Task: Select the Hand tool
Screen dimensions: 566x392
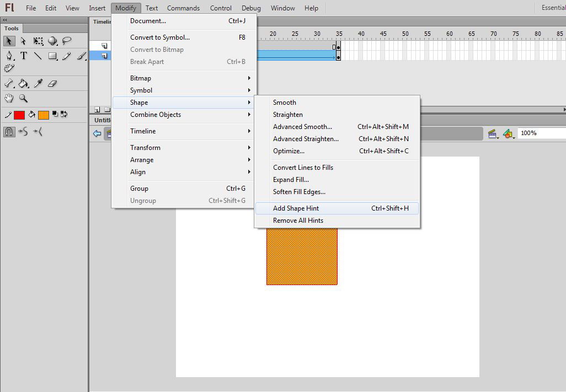Action: point(9,98)
